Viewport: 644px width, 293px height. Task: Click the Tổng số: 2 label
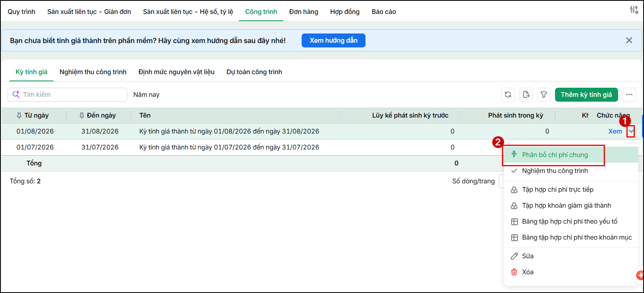(x=25, y=181)
